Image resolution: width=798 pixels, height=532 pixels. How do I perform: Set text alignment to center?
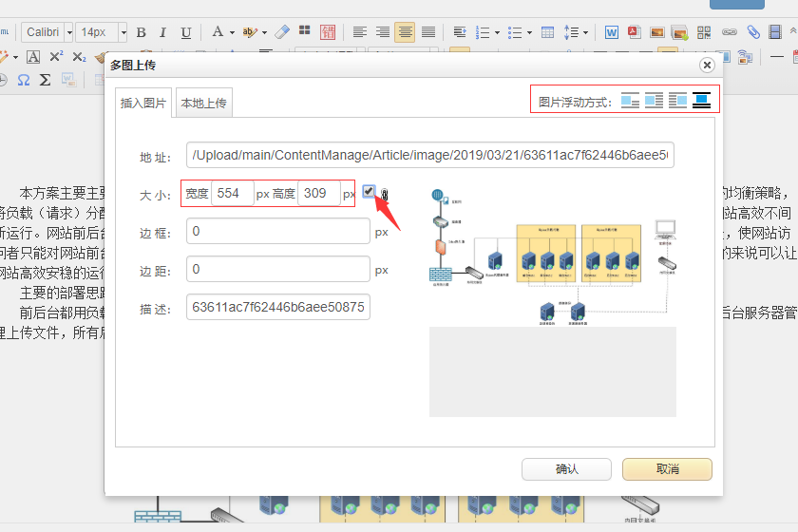click(x=406, y=32)
